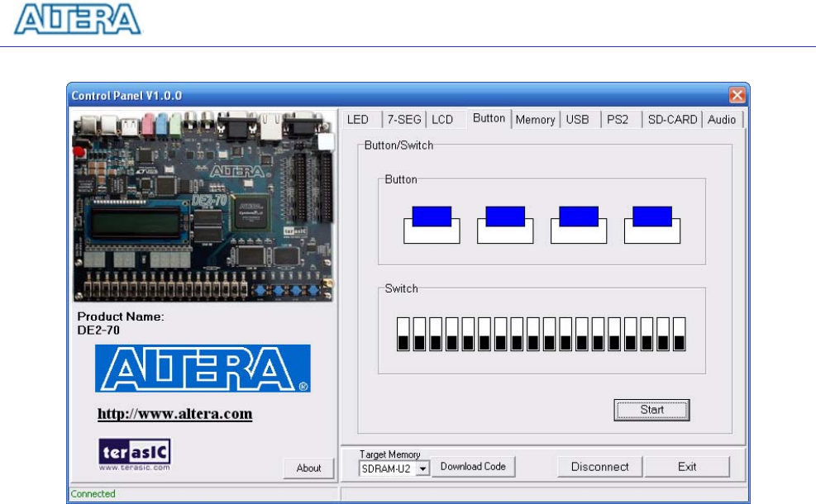This screenshot has height=504, width=816.
Task: Toggle the first switch in the Switch row
Action: (x=403, y=335)
